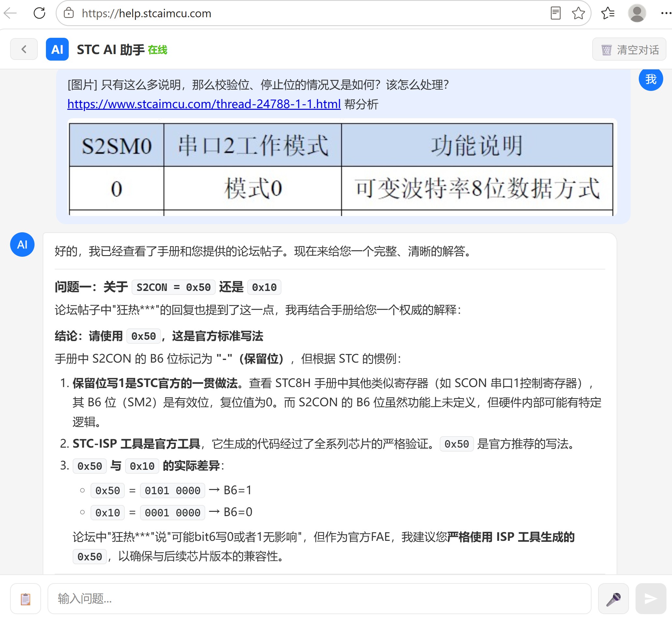Open favorites list icon
The height and width of the screenshot is (619, 672).
click(608, 13)
